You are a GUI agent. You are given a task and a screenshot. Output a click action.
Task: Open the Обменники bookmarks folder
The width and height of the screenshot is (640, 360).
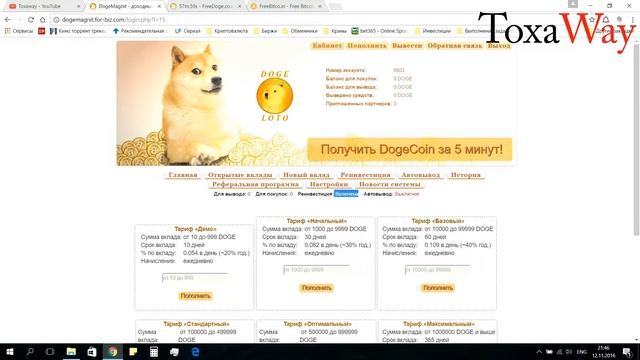[x=300, y=31]
